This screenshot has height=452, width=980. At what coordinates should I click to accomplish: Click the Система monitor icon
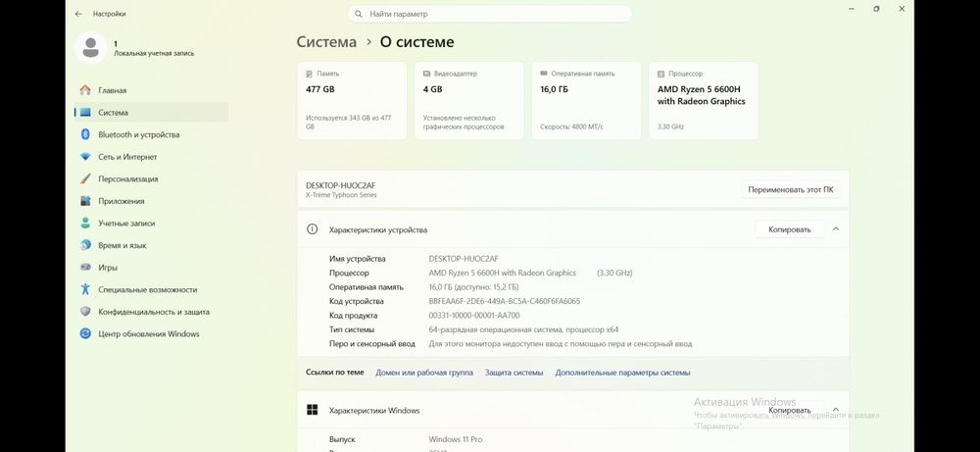[85, 113]
